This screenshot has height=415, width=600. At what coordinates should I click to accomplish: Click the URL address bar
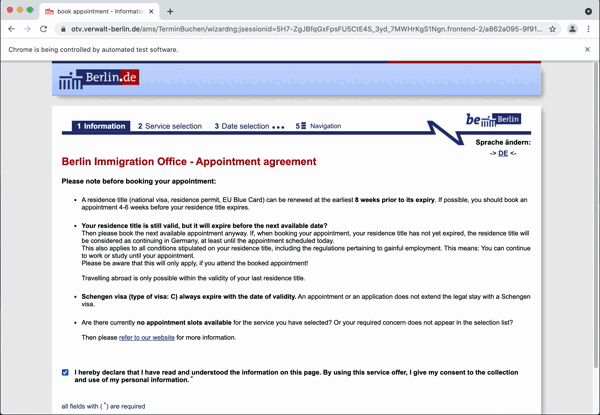click(x=306, y=29)
